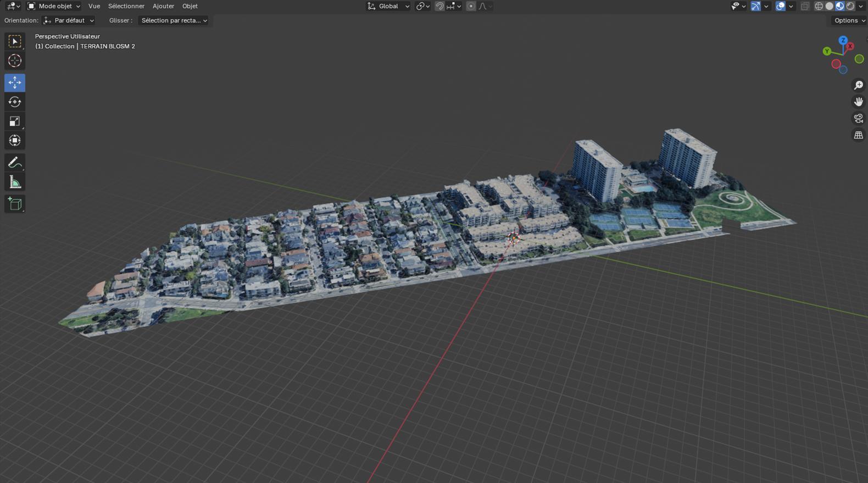The image size is (868, 483).
Task: Switch to orthographic view with grid icon
Action: coord(858,135)
